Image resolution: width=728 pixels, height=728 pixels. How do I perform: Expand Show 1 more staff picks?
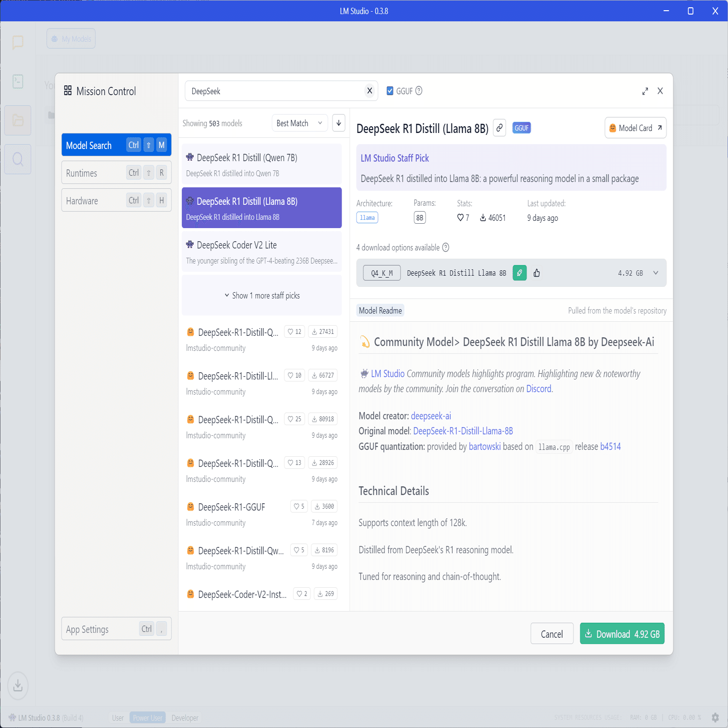(x=262, y=296)
